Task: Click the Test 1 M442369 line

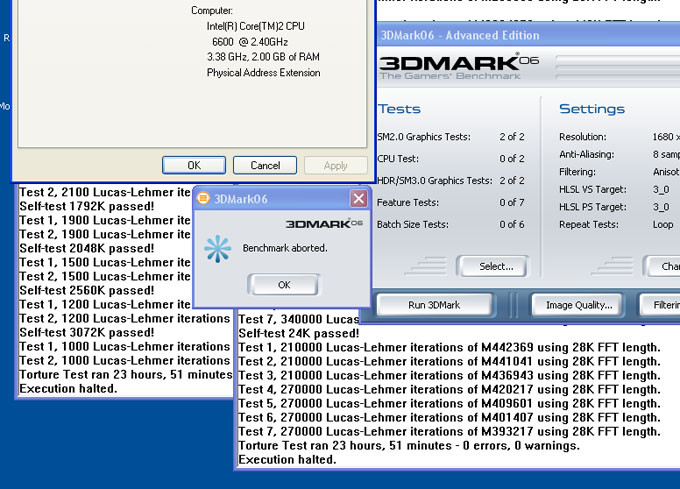Action: pos(449,348)
